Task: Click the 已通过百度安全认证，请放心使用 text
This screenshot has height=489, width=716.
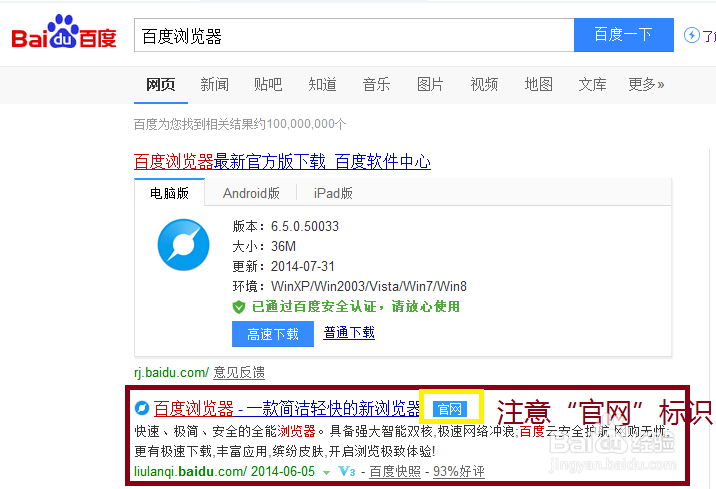Action: (355, 306)
